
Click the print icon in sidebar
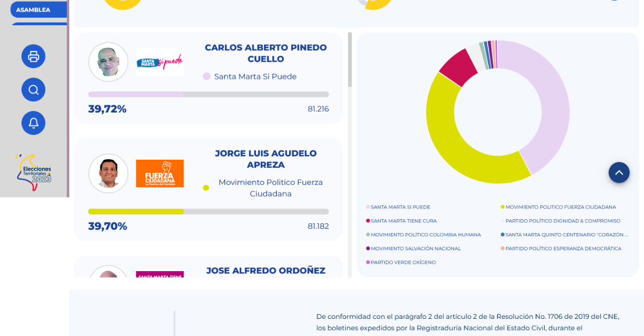click(33, 56)
